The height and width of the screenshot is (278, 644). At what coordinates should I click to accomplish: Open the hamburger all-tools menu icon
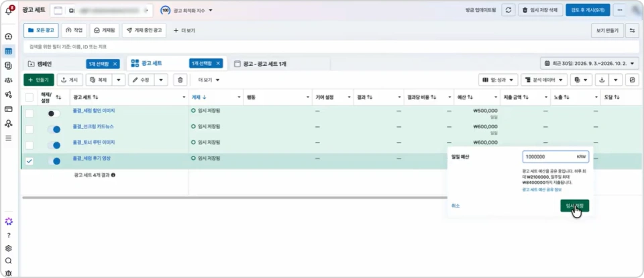[8, 138]
